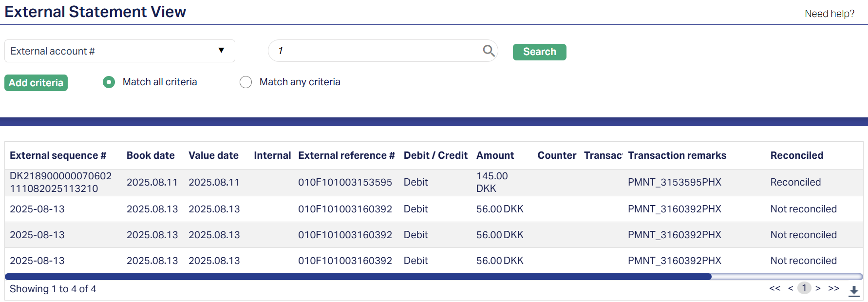Click the Add criteria button
The height and width of the screenshot is (302, 868).
point(36,83)
